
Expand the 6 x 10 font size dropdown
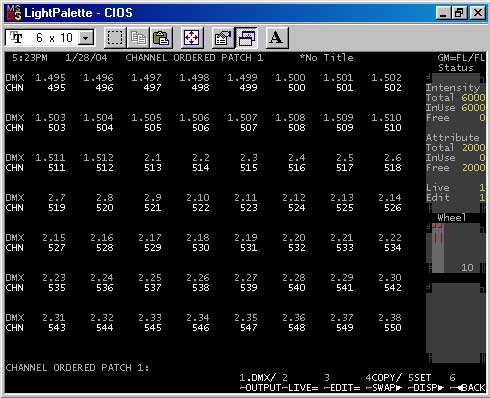86,38
